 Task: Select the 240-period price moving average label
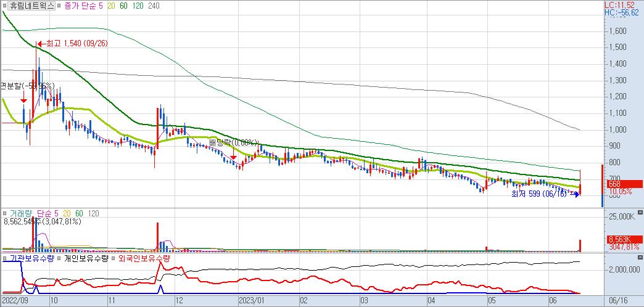154,6
